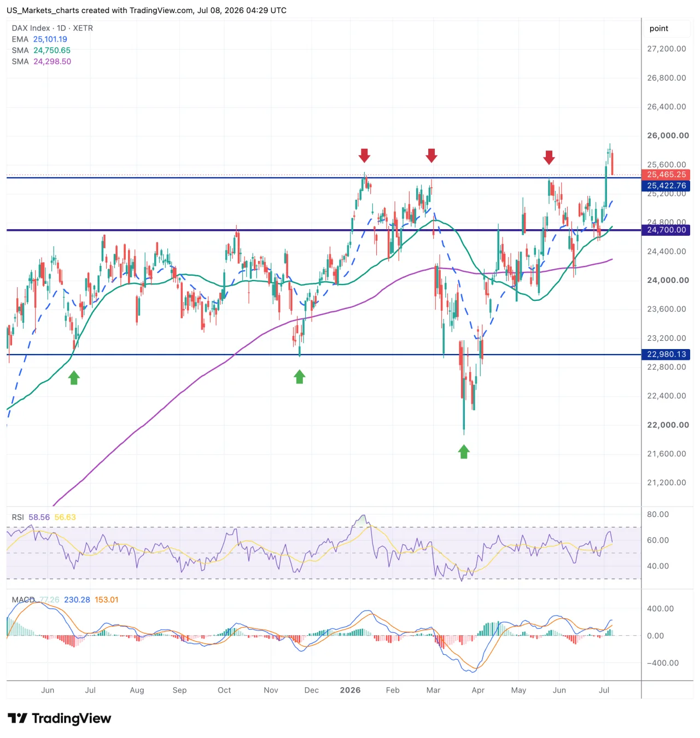
Task: Click the Mar label on time axis
Action: (434, 690)
